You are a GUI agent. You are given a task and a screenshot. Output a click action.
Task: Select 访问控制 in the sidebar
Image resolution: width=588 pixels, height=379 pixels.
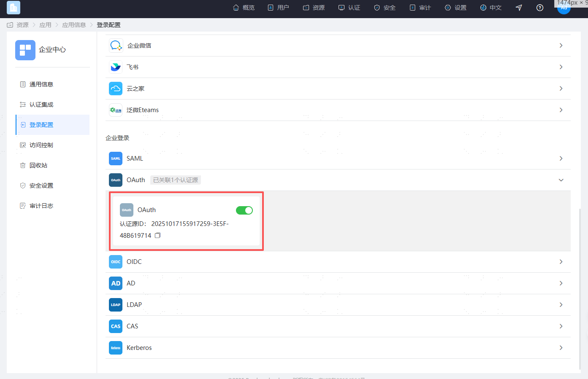[x=41, y=145]
